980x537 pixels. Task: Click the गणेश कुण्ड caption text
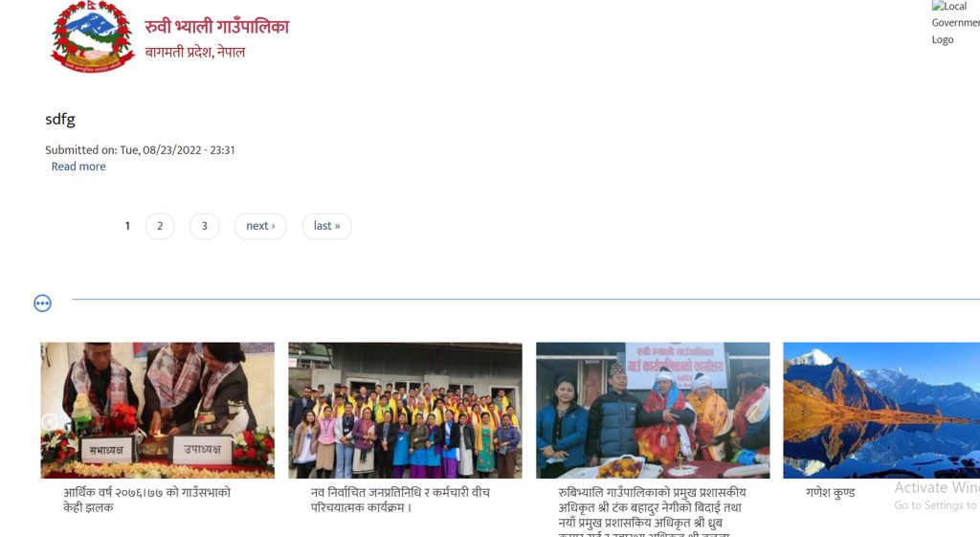[x=831, y=493]
